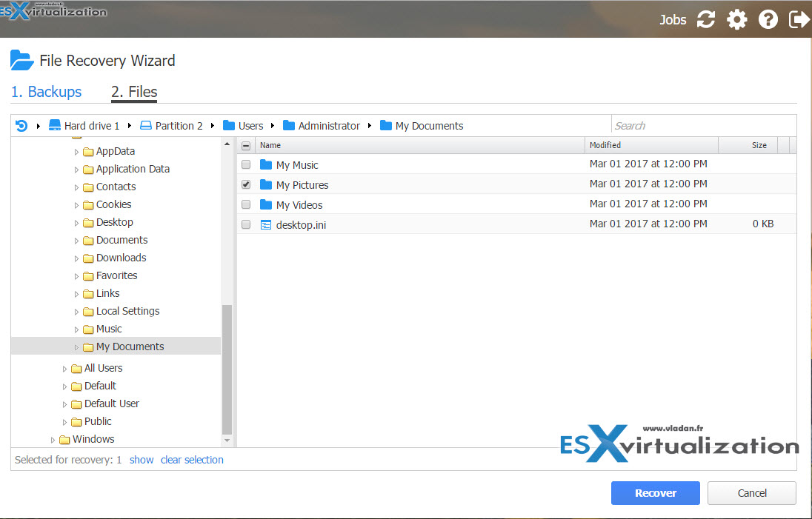Click the Cancel button

pos(752,493)
